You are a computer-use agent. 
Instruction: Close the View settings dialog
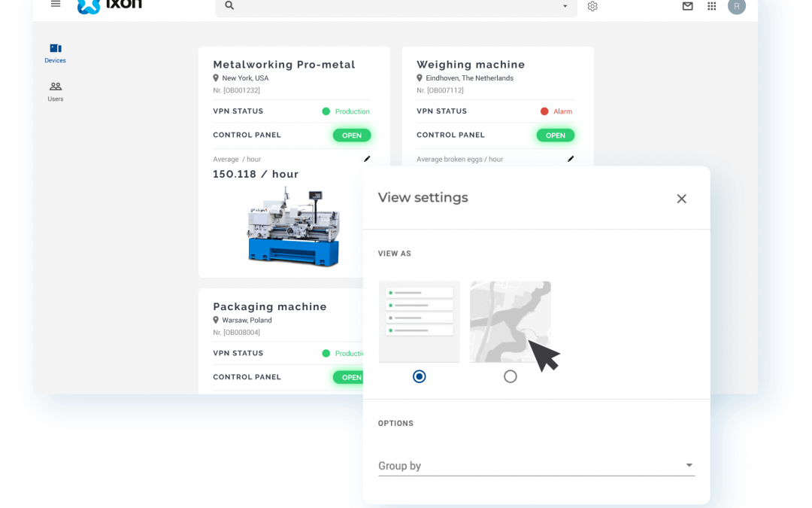(681, 199)
